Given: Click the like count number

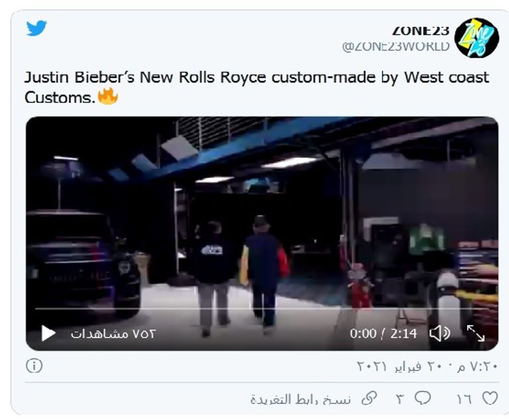Looking at the screenshot, I should point(464,399).
